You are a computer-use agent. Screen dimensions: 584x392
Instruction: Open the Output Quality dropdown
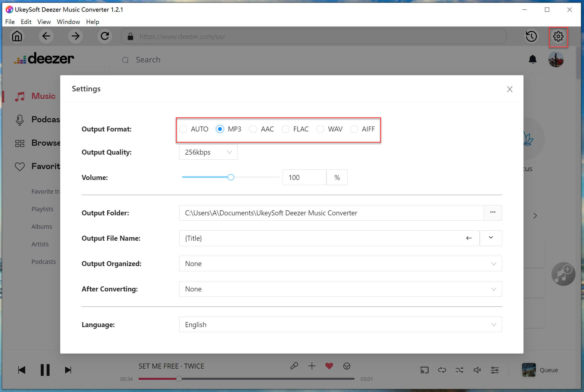click(x=208, y=152)
